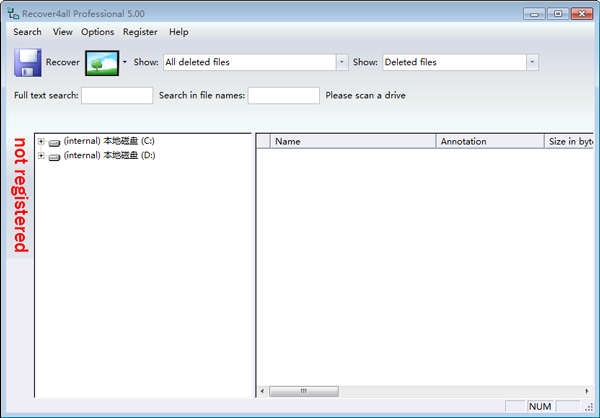Click the window resize grip icon
Viewport: 600px width, 418px height.
[589, 407]
